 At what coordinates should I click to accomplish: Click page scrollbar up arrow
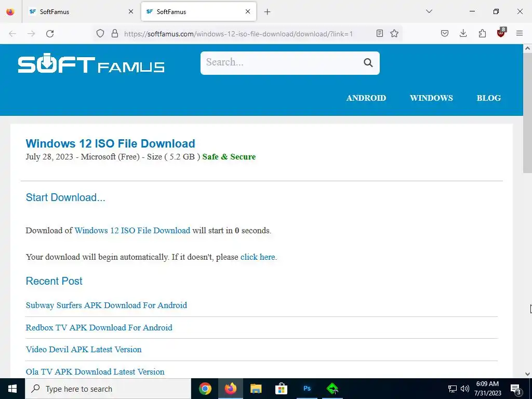527,48
